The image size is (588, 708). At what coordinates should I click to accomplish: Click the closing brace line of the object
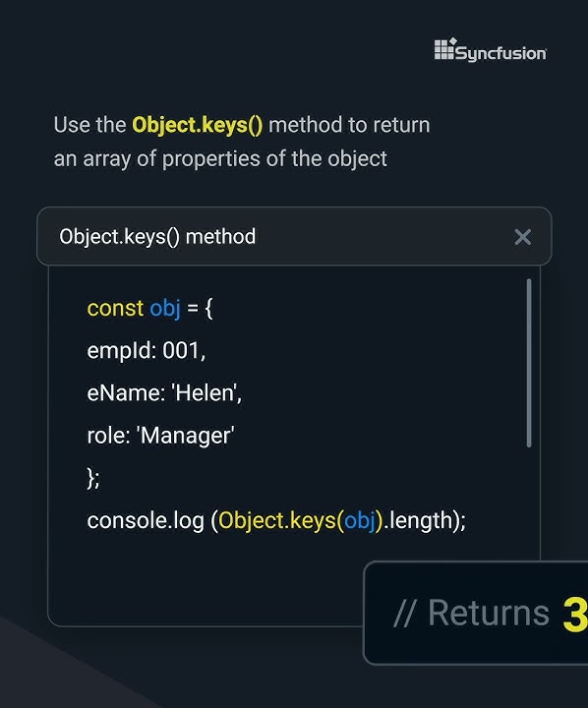click(x=93, y=478)
